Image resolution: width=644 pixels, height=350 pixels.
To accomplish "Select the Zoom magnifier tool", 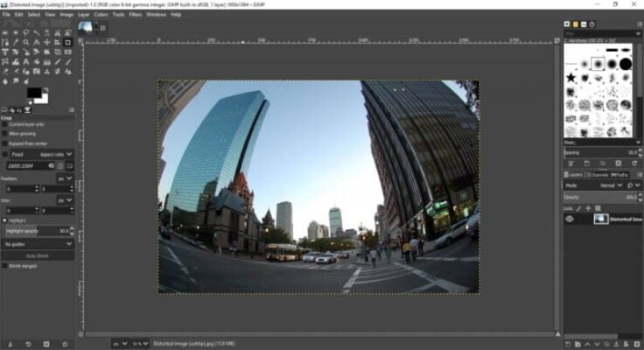I will pyautogui.click(x=26, y=42).
